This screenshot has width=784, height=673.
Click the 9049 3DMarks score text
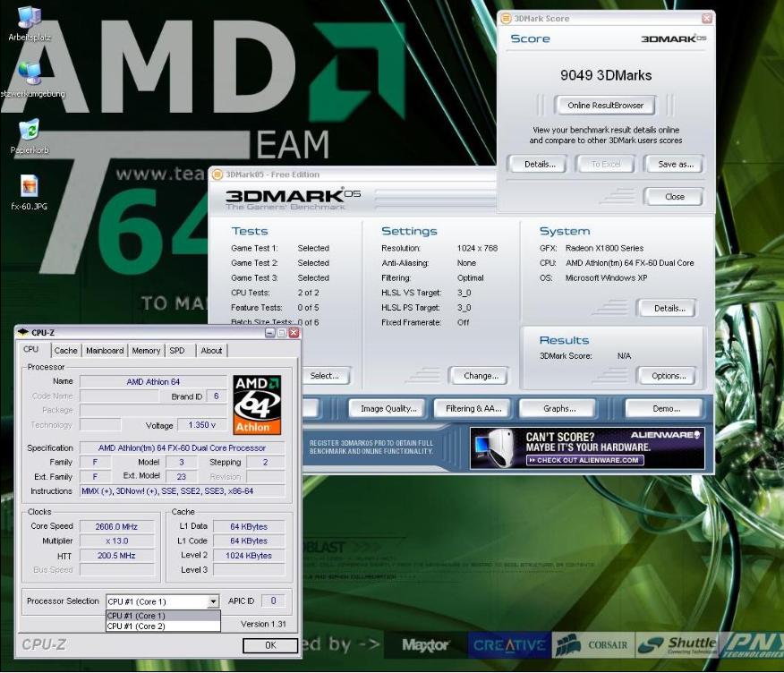pos(606,75)
